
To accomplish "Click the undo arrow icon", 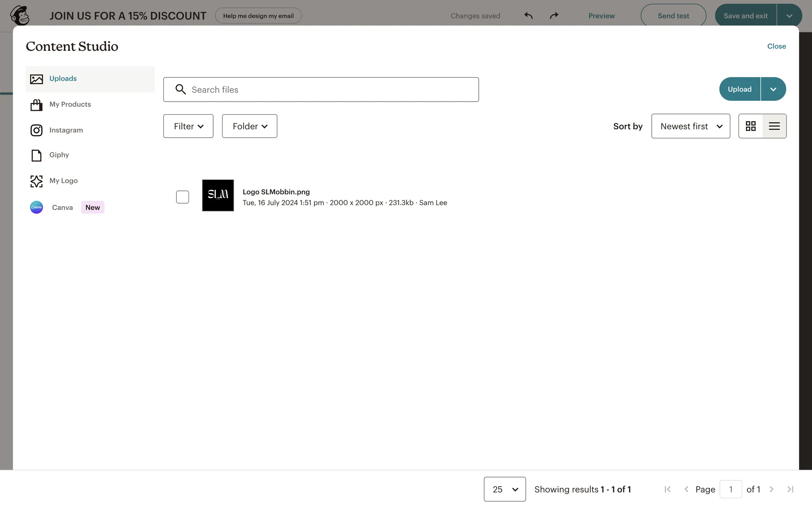I will [528, 16].
